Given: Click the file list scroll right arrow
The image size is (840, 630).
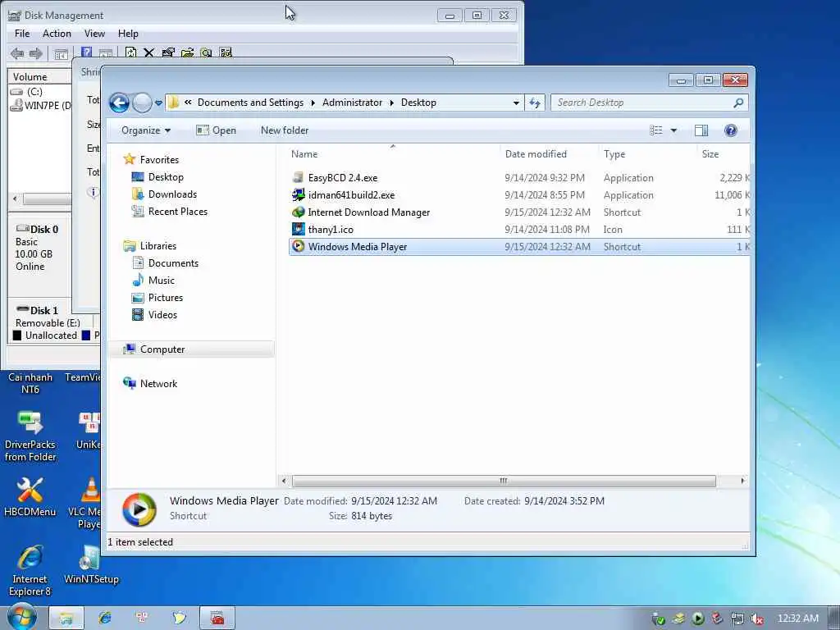Looking at the screenshot, I should click(x=742, y=481).
